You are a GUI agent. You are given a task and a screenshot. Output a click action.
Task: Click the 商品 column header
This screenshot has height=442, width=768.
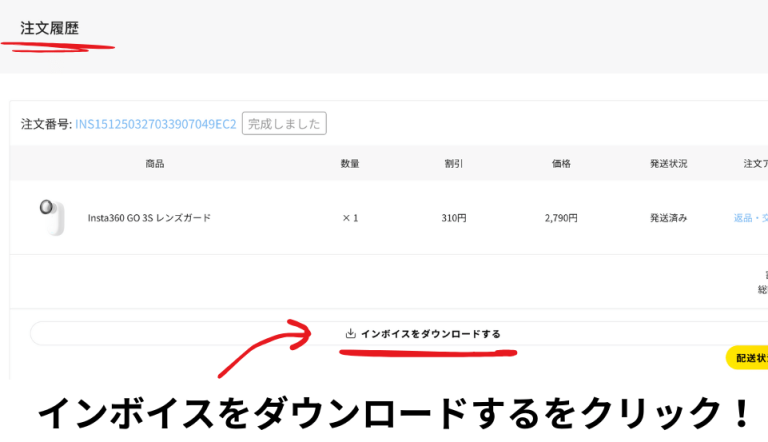click(x=155, y=163)
